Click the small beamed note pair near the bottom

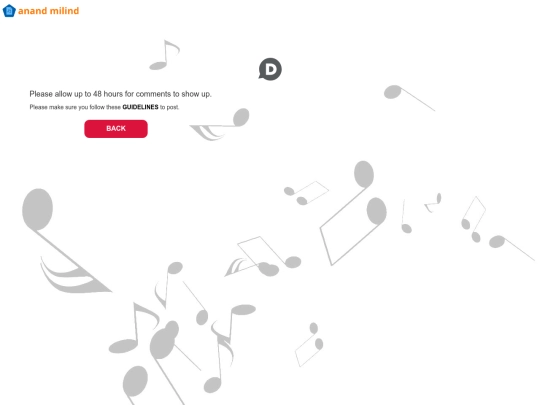pos(309,344)
